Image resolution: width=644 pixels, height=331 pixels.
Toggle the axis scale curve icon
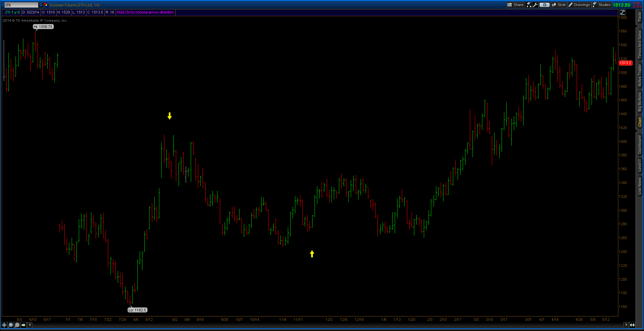click(x=622, y=12)
